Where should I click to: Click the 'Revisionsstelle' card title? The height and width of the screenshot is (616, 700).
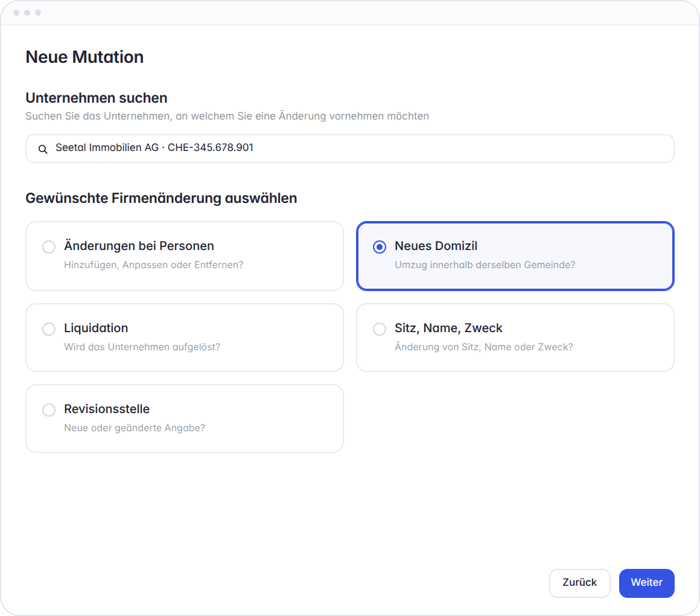107,409
